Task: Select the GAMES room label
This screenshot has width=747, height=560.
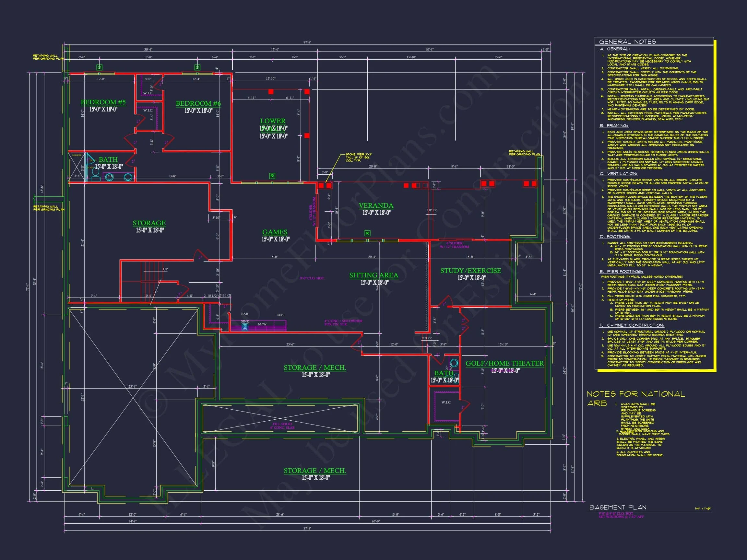Action: coord(275,232)
